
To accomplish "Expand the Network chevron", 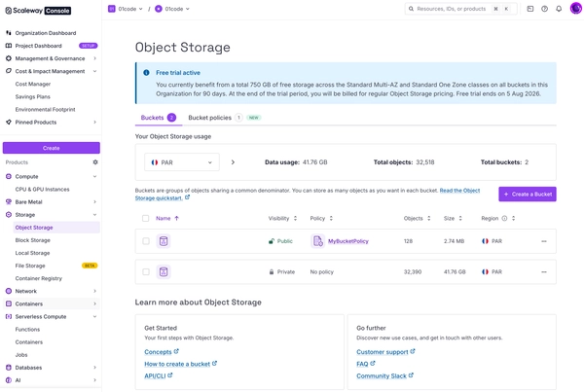I will coord(94,291).
